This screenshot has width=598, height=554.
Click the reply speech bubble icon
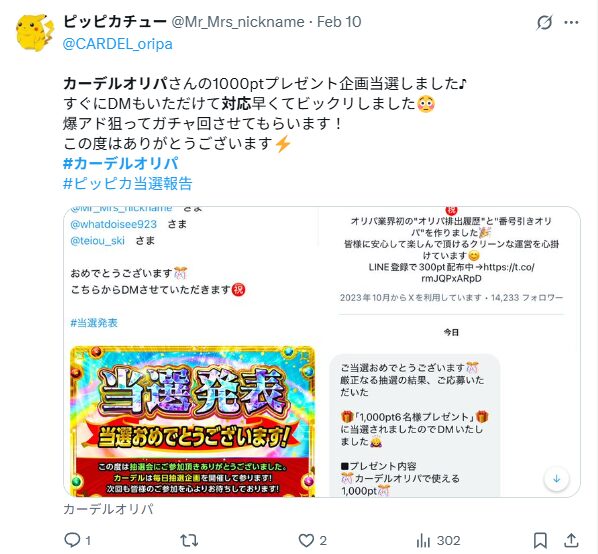[72, 540]
